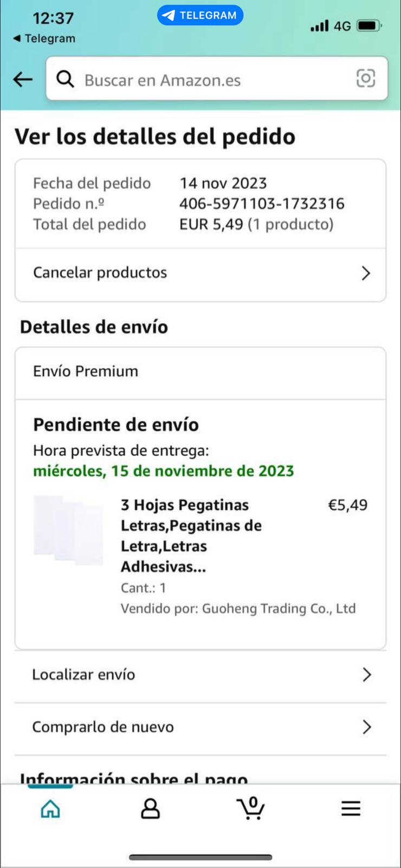Tap the product thumbnail image
The image size is (401, 868).
tap(69, 530)
